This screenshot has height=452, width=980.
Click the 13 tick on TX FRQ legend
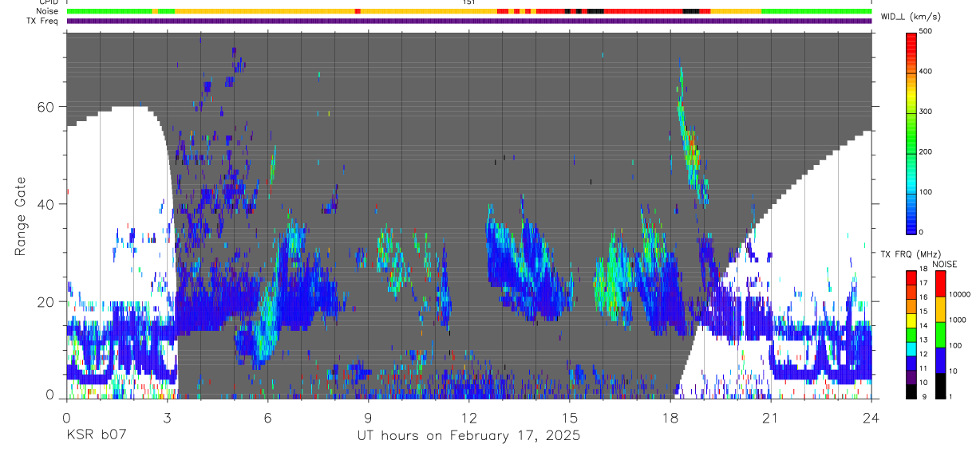click(923, 340)
